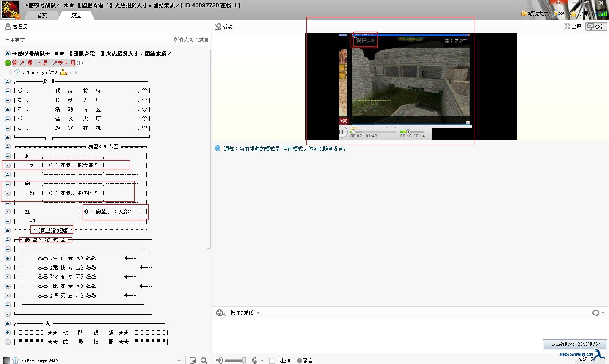Image resolution: width=609 pixels, height=364 pixels.
Task: Switch to the 频道 channel tab
Action: [x=76, y=15]
